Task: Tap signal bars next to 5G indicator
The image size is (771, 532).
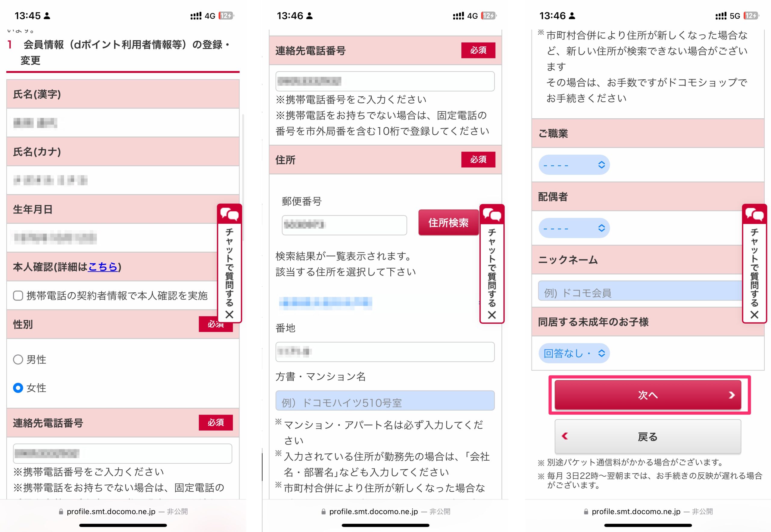Action: point(721,16)
